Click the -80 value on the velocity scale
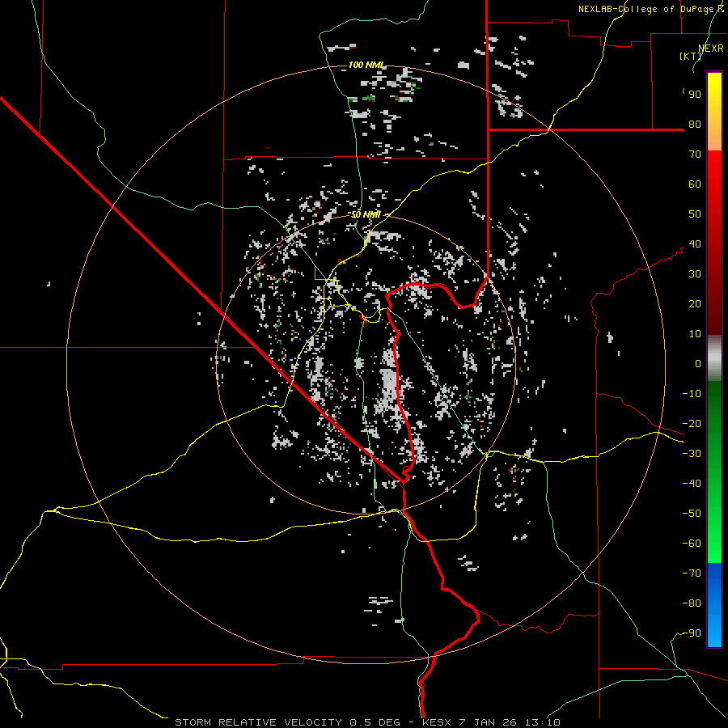 [x=692, y=603]
